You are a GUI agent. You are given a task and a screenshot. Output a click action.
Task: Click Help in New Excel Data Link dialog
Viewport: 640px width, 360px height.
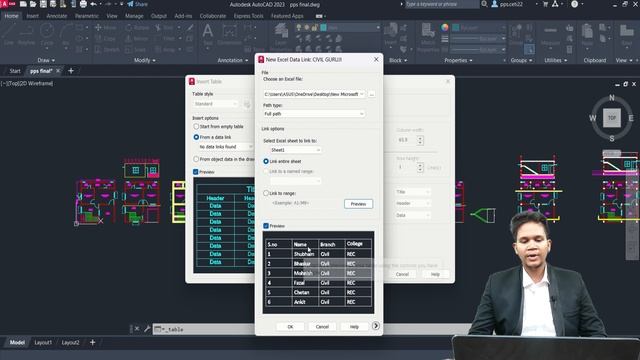coord(354,327)
